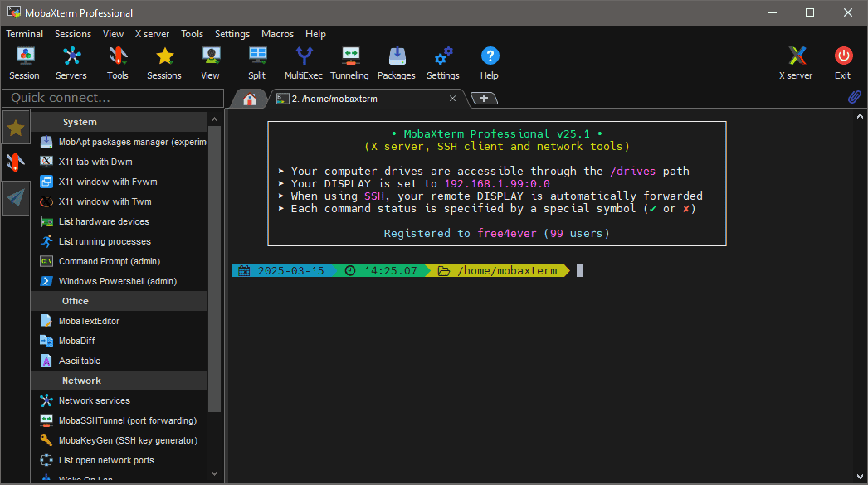
Task: Click the 192.168.1.99:0.0 display address
Action: [497, 183]
